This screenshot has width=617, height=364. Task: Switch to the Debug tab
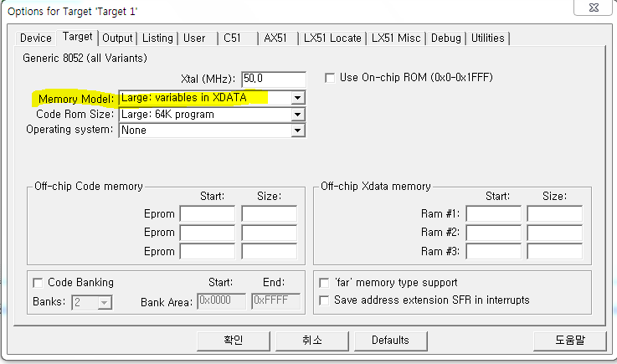click(446, 38)
